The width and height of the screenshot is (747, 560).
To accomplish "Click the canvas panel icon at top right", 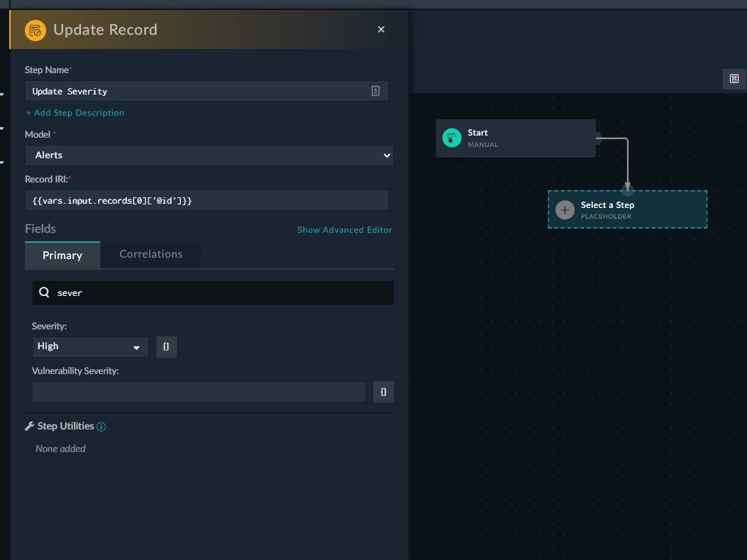I will [x=734, y=79].
